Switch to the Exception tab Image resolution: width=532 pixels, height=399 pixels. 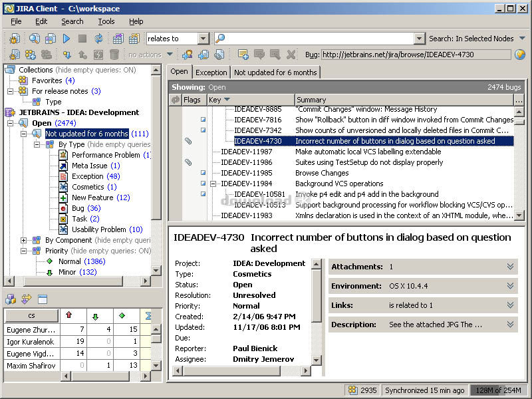[x=211, y=72]
